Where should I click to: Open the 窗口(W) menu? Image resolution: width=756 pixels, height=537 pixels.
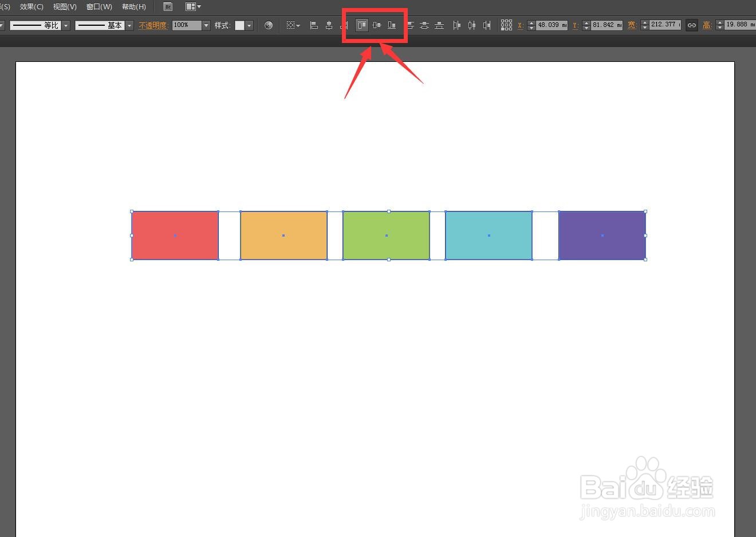pos(98,6)
